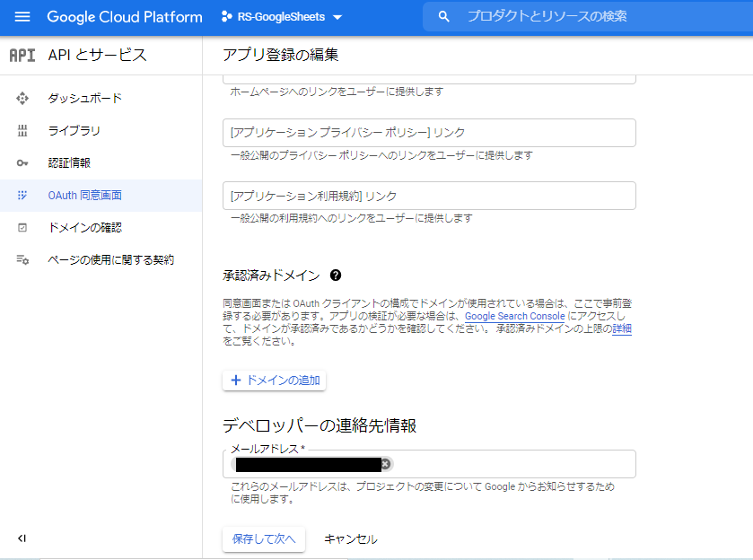Open the 詳細 link about domain limits
The image size is (753, 560).
[x=622, y=328]
